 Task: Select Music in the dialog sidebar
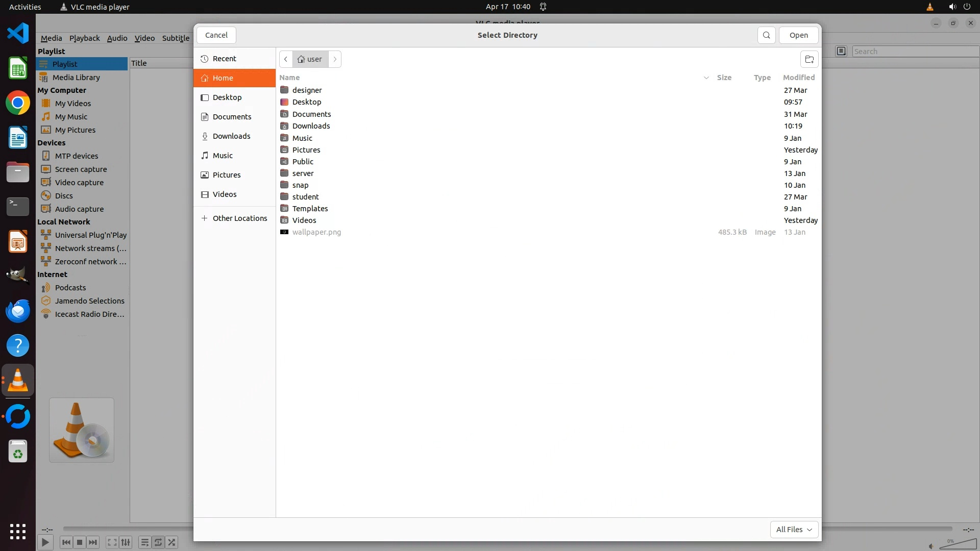(x=223, y=156)
